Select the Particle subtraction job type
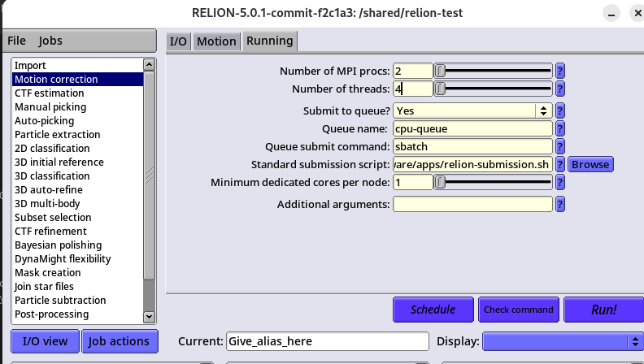The image size is (644, 364). click(78, 301)
